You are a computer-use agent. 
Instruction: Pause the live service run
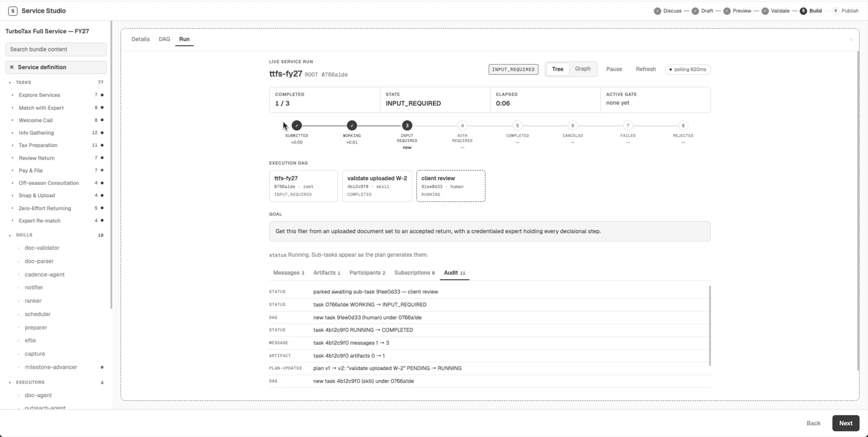click(614, 69)
